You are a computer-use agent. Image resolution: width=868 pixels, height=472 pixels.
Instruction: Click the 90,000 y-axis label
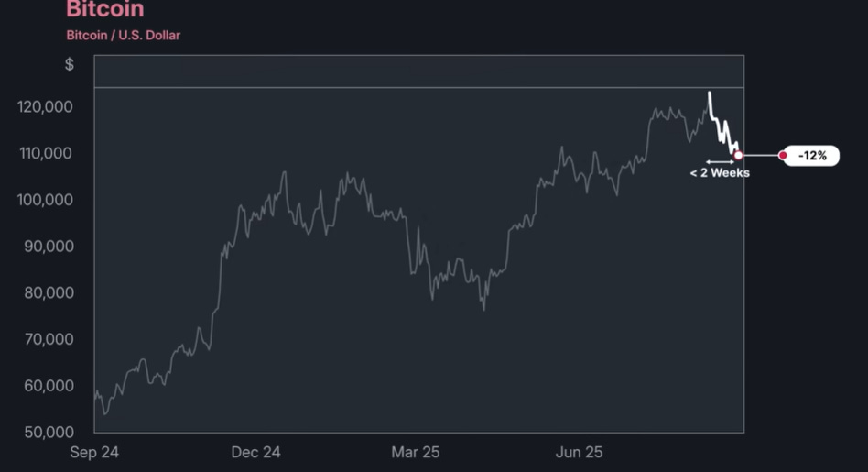49,246
